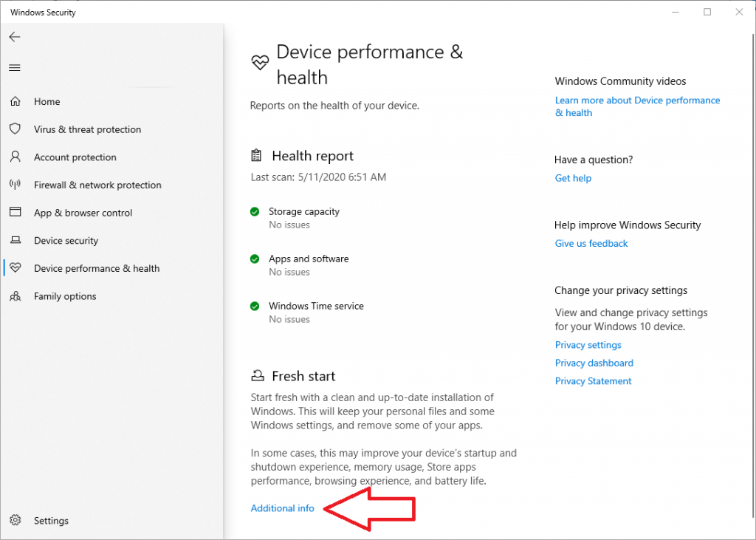
Task: Click green checkmark beside Windows Time service
Action: [255, 306]
